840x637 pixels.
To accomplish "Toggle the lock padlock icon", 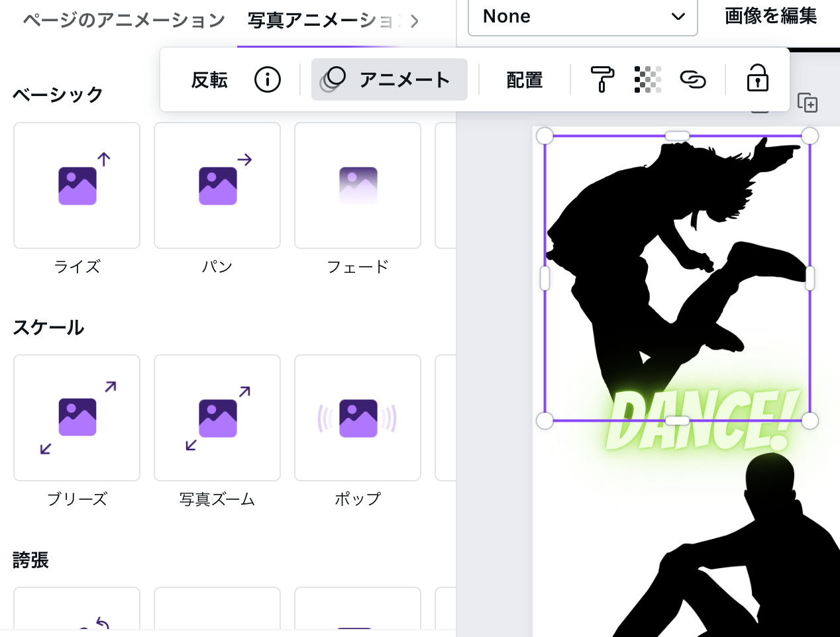I will tap(758, 78).
